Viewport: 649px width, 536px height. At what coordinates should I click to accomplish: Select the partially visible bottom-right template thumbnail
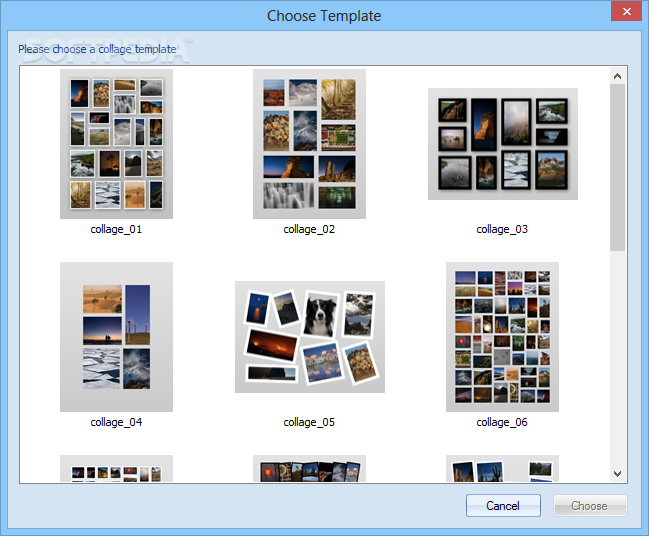pos(502,469)
